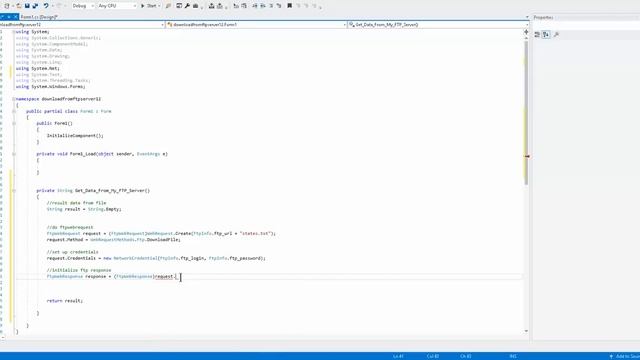
Task: Click the Find in Files icon
Action: tap(168, 6)
